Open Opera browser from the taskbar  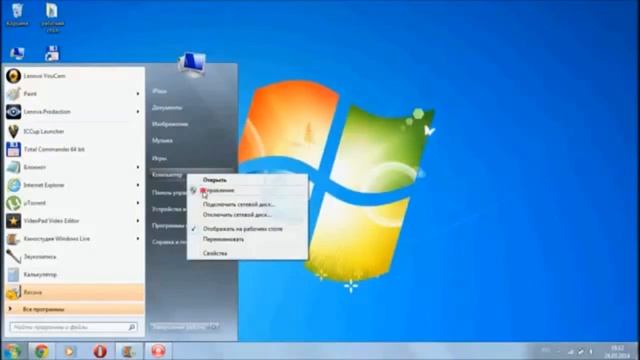coord(100,351)
